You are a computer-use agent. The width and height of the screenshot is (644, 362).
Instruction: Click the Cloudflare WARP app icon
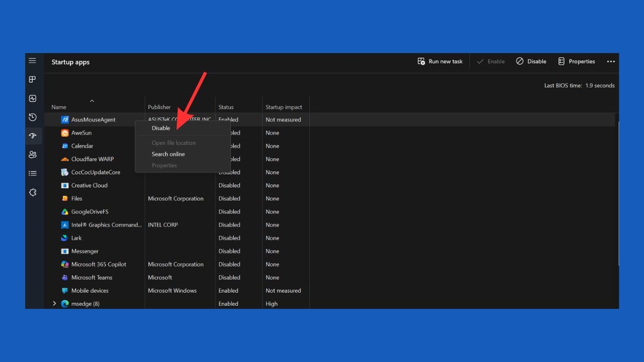pos(65,159)
